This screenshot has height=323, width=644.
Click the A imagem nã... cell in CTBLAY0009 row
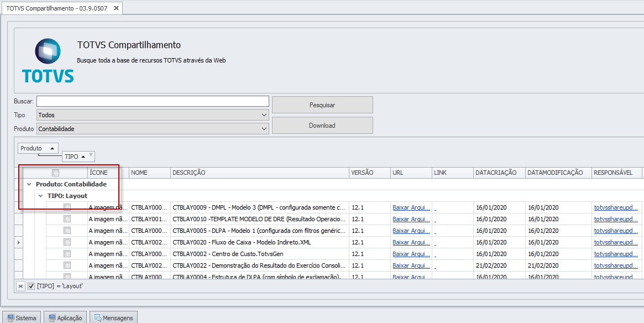pyautogui.click(x=108, y=207)
